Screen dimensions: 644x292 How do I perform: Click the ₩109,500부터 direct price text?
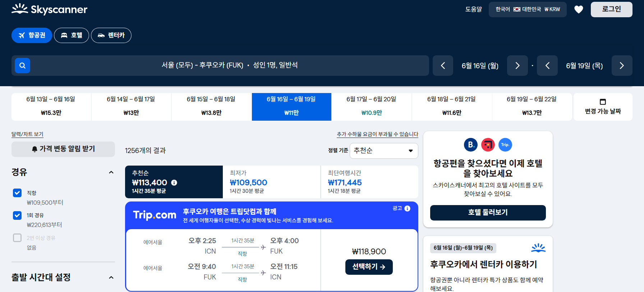(x=45, y=203)
